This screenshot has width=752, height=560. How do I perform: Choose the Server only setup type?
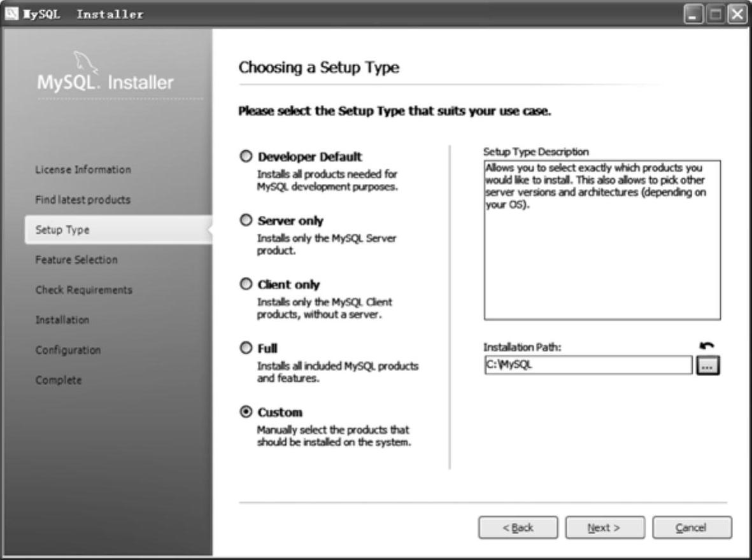pyautogui.click(x=246, y=220)
